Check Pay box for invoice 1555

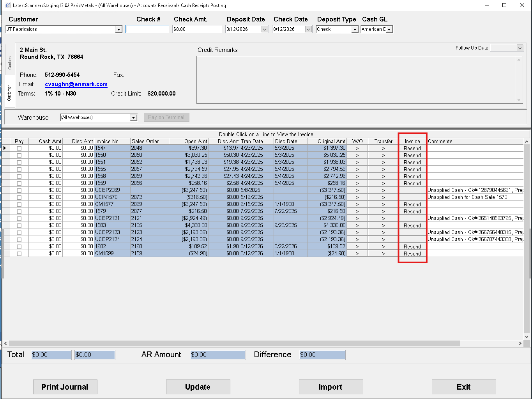click(19, 169)
